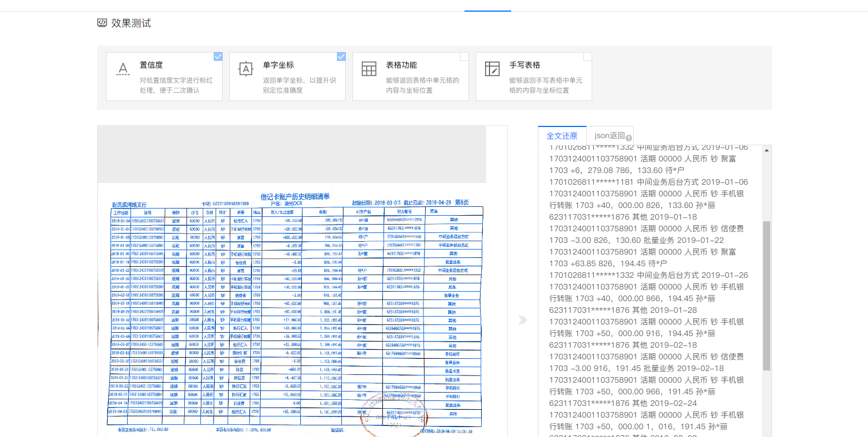Image resolution: width=868 pixels, height=437 pixels.
Task: Click the document title 借记卡账户历史明细清单
Action: coord(295,197)
